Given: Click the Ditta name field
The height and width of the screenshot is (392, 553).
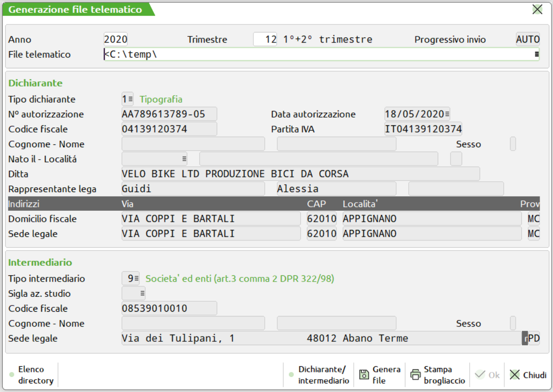Looking at the screenshot, I should click(x=300, y=174).
